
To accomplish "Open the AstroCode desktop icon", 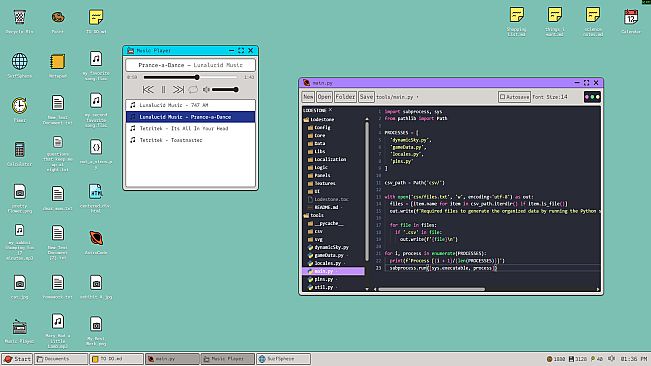I will tap(96, 242).
